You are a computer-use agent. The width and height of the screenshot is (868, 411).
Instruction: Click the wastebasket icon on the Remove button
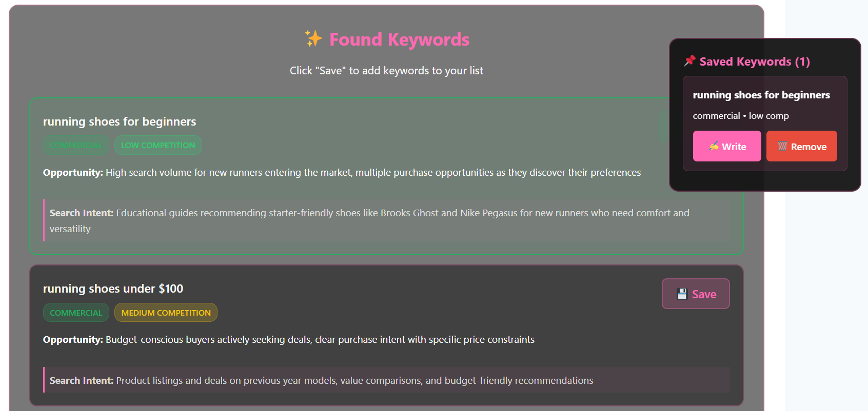[782, 146]
